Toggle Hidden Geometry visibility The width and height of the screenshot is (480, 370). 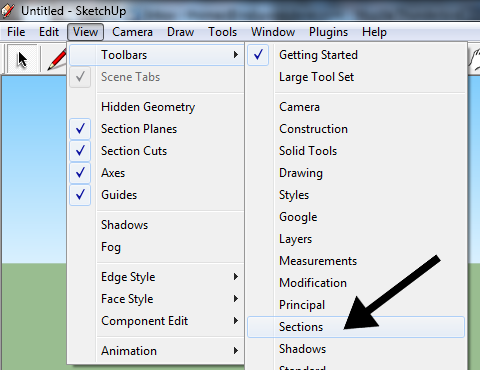(157, 107)
